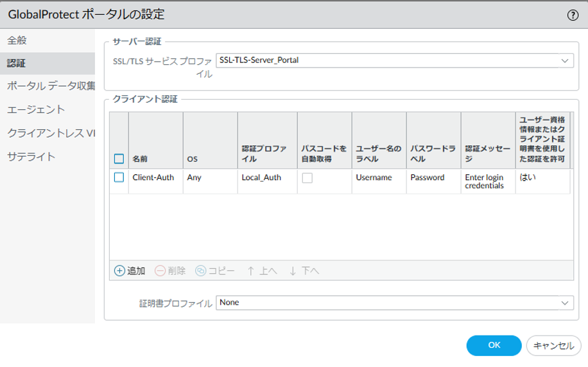This screenshot has height=367, width=588.
Task: Click the コピー (Copy) icon
Action: (201, 271)
